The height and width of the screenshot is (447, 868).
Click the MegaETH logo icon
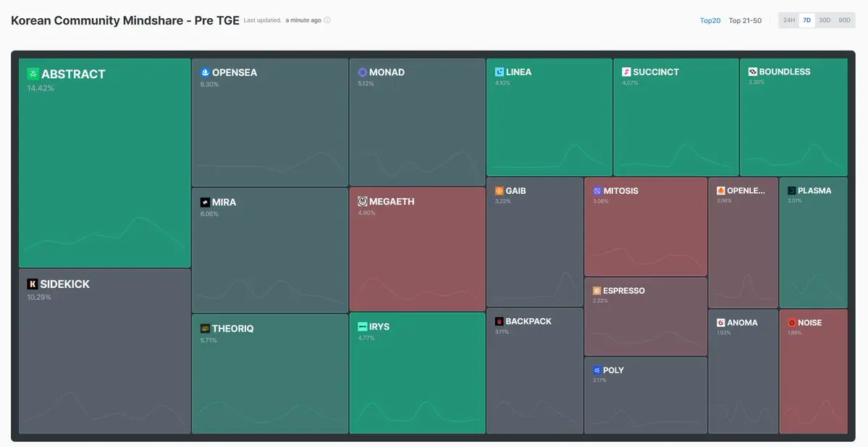click(x=363, y=201)
